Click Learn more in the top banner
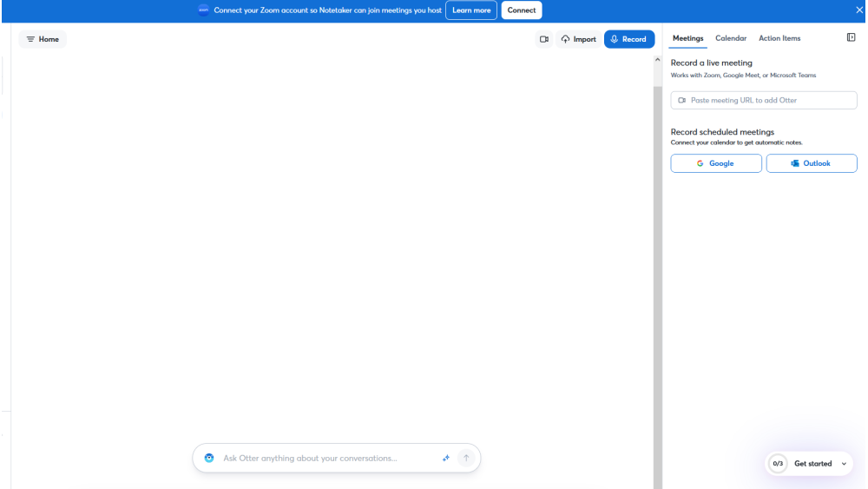 [x=471, y=10]
